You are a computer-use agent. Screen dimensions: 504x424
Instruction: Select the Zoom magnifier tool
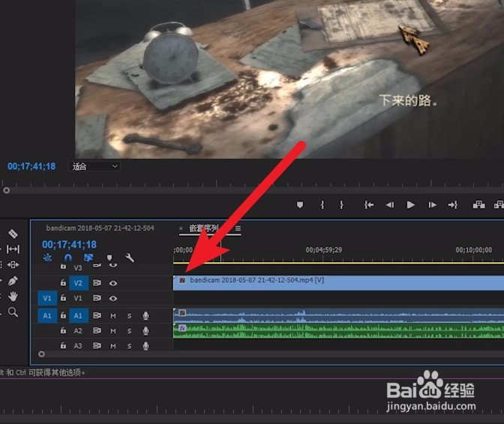[13, 312]
